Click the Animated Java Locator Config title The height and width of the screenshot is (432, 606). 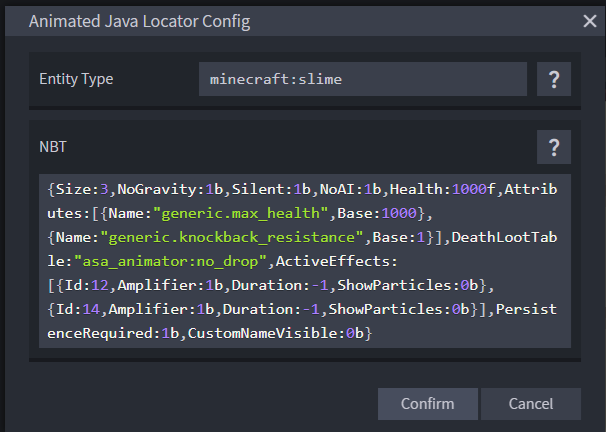(x=139, y=20)
